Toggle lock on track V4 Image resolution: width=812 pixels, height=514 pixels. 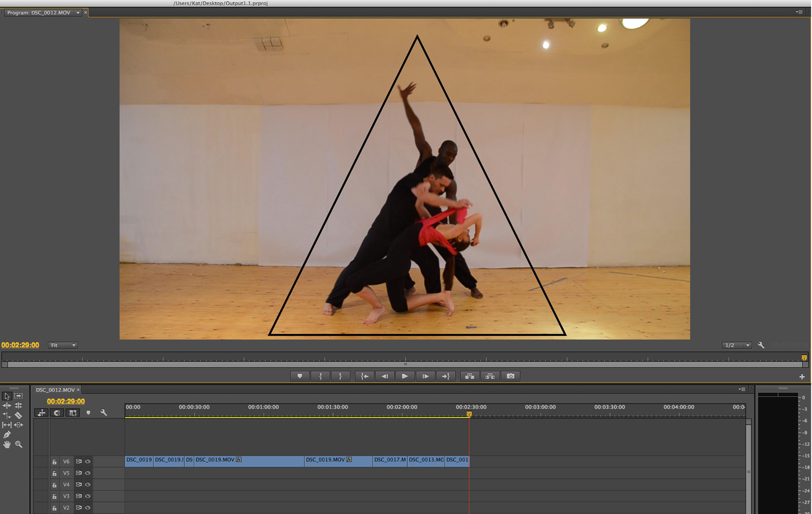coord(55,485)
